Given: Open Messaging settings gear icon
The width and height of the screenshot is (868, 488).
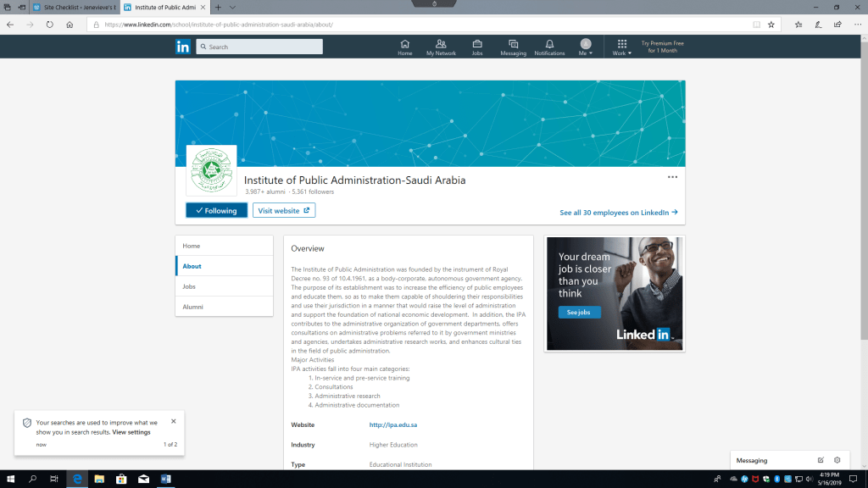Looking at the screenshot, I should (x=837, y=460).
